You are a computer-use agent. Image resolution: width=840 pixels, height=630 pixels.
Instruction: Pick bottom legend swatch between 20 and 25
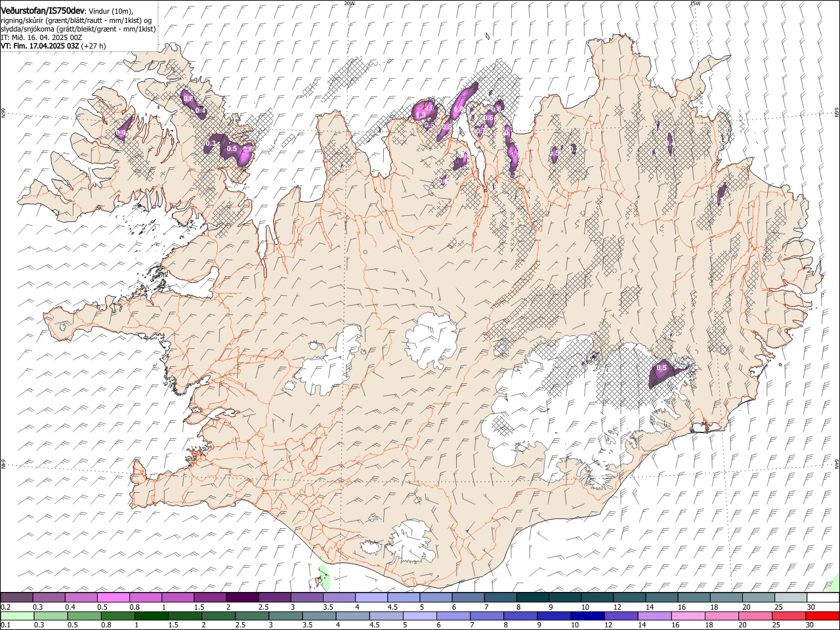point(755,616)
